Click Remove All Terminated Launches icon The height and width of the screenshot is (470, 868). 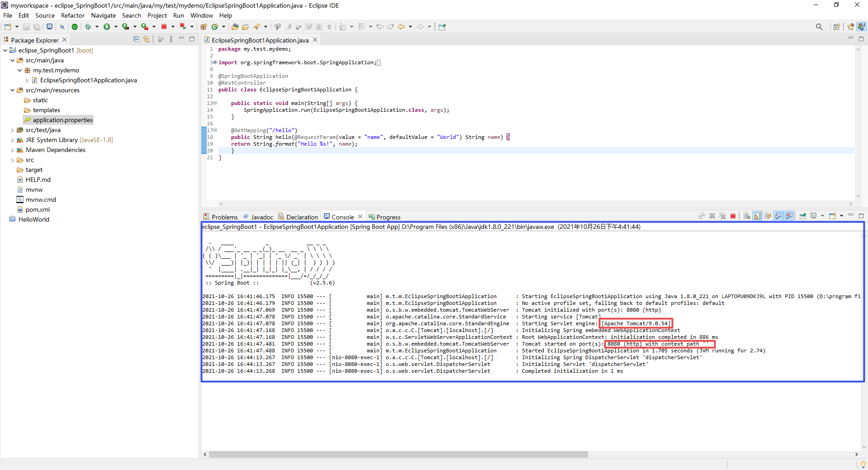pos(722,216)
